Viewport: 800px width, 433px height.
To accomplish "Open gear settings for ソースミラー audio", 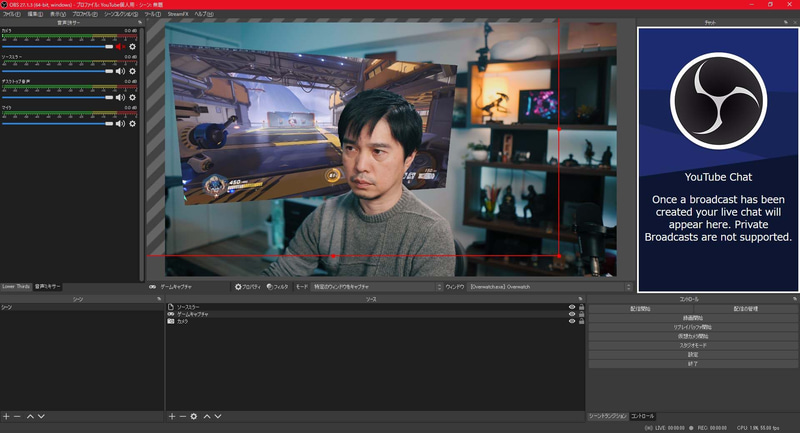I will (132, 72).
